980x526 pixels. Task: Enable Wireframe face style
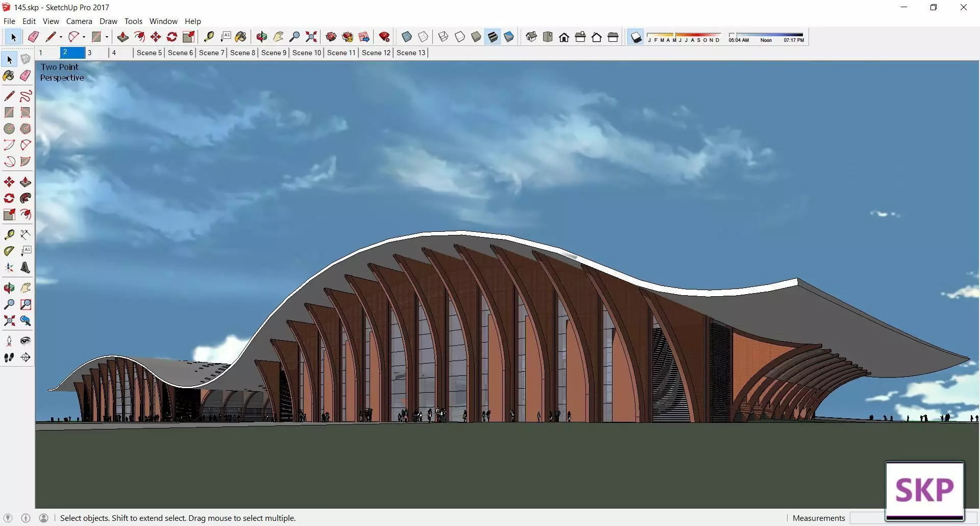coord(444,37)
